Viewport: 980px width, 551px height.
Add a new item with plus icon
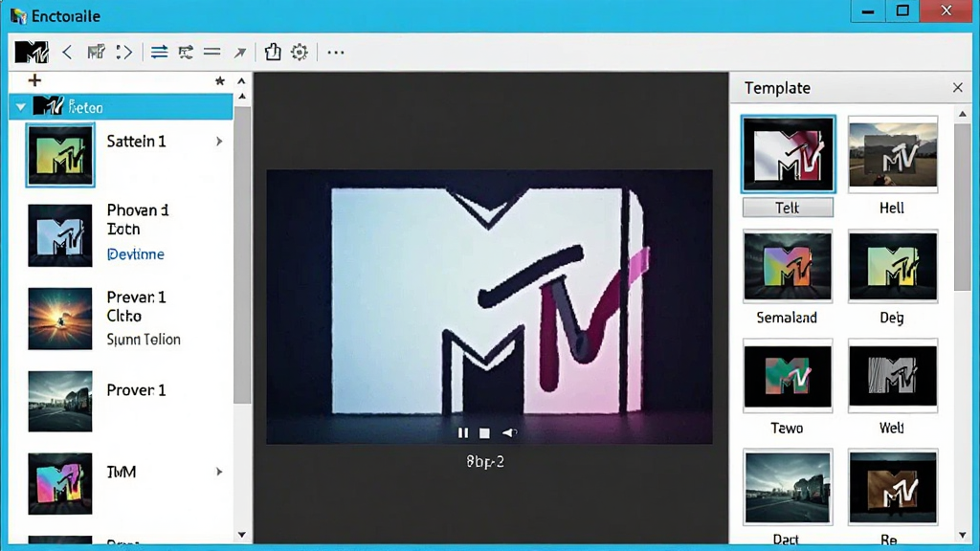click(x=34, y=80)
